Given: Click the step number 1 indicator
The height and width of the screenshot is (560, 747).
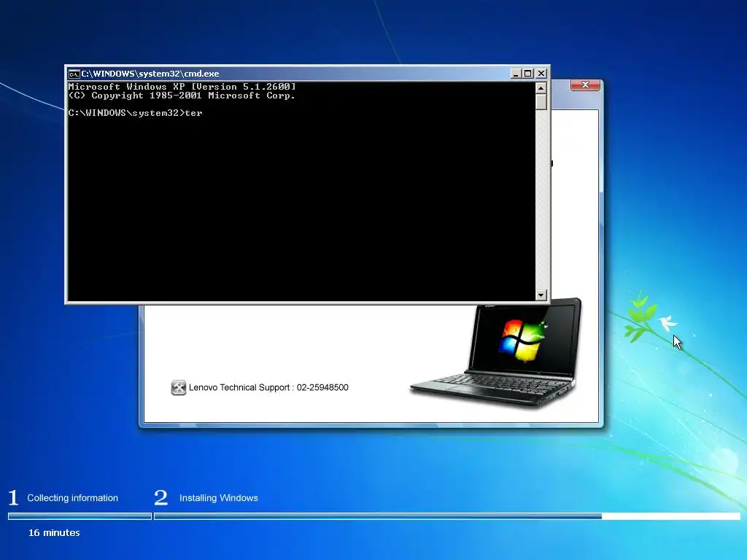Looking at the screenshot, I should pos(13,497).
